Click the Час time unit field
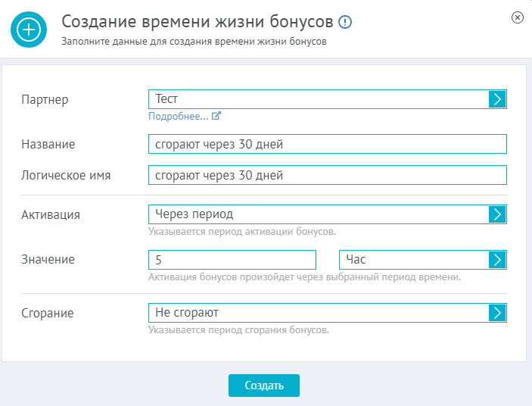 click(x=414, y=260)
